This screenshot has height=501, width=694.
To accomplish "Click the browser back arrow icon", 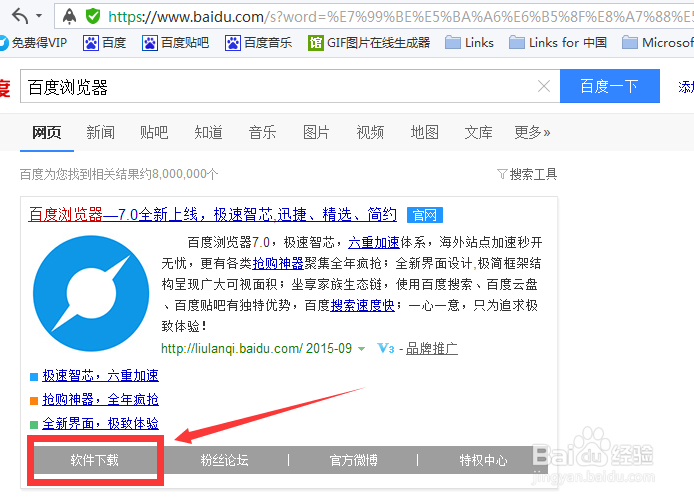I will (20, 16).
